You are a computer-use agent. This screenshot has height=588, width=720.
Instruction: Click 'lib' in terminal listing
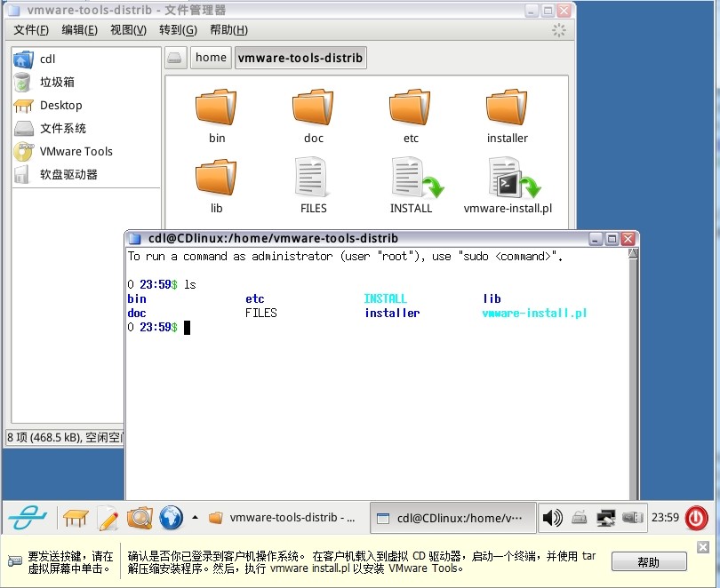(492, 299)
